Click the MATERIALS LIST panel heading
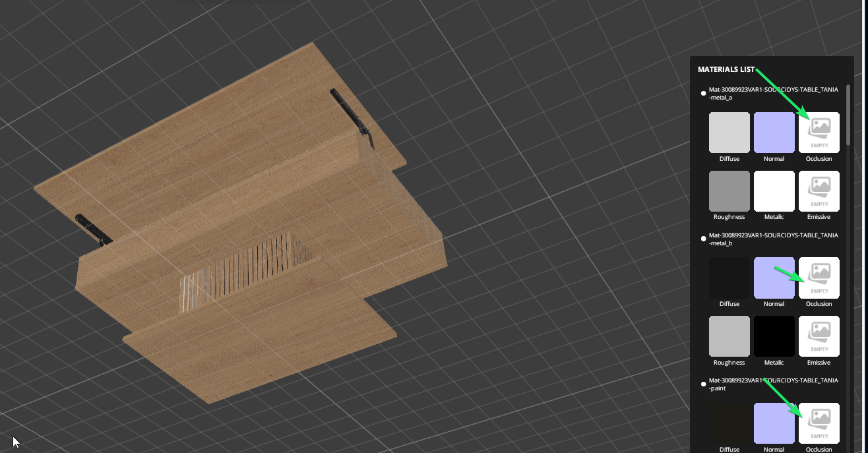The image size is (868, 453). (x=726, y=69)
